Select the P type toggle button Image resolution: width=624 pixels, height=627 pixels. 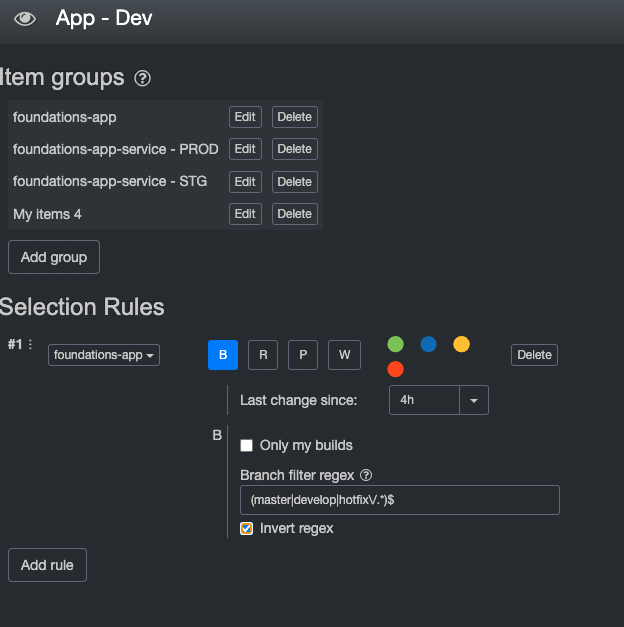click(303, 355)
